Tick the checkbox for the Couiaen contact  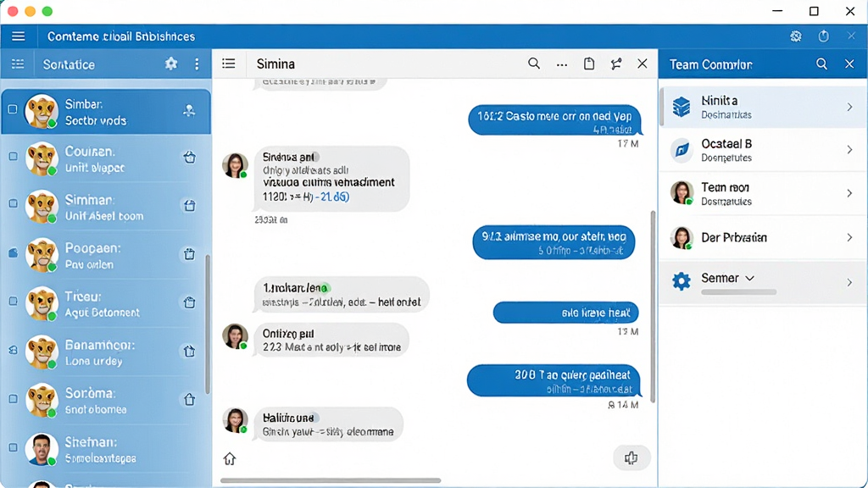(x=13, y=157)
